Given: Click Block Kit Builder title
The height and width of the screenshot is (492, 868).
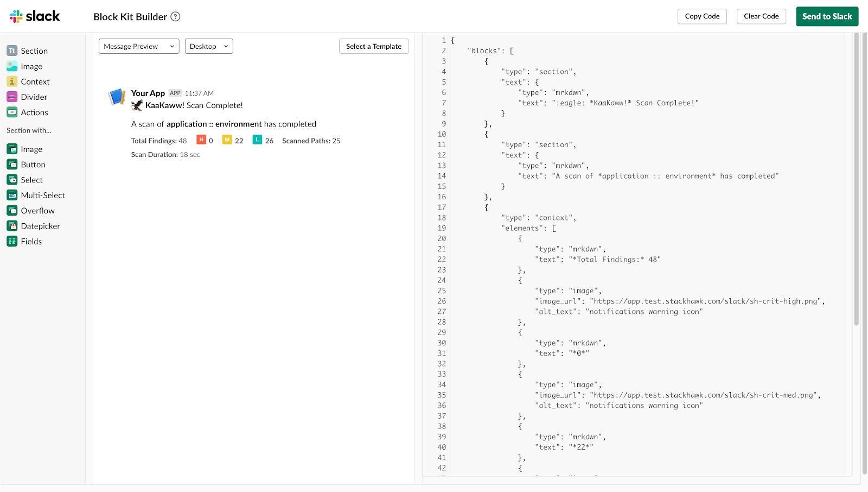Looking at the screenshot, I should pos(130,17).
